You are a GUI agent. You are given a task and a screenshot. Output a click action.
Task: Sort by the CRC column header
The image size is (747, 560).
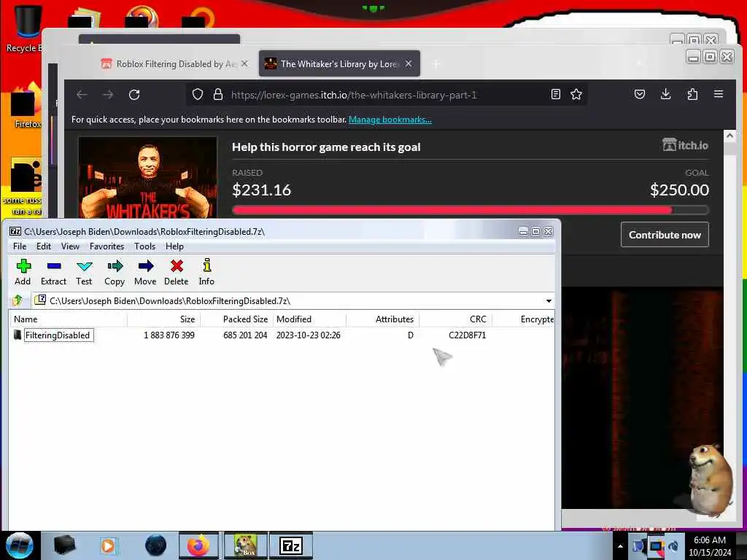pos(455,319)
